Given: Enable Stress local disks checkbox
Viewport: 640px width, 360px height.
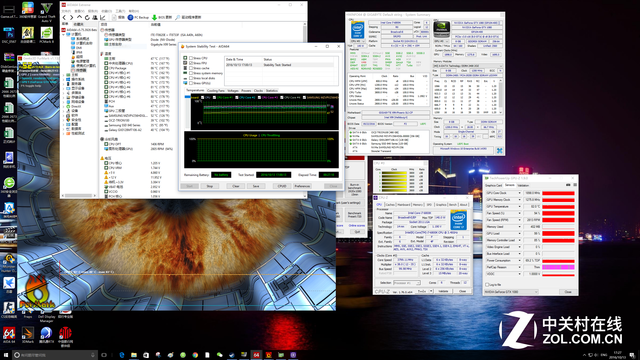Looking at the screenshot, I should tap(191, 78).
